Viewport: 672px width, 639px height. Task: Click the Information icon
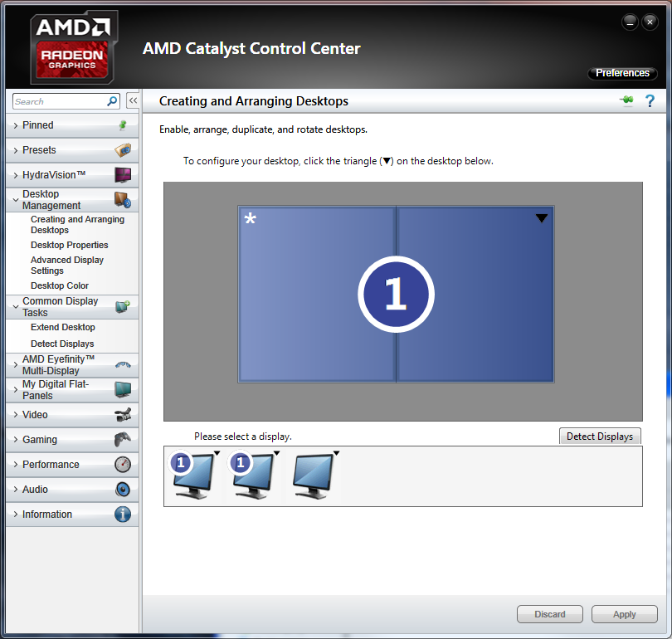[x=123, y=514]
